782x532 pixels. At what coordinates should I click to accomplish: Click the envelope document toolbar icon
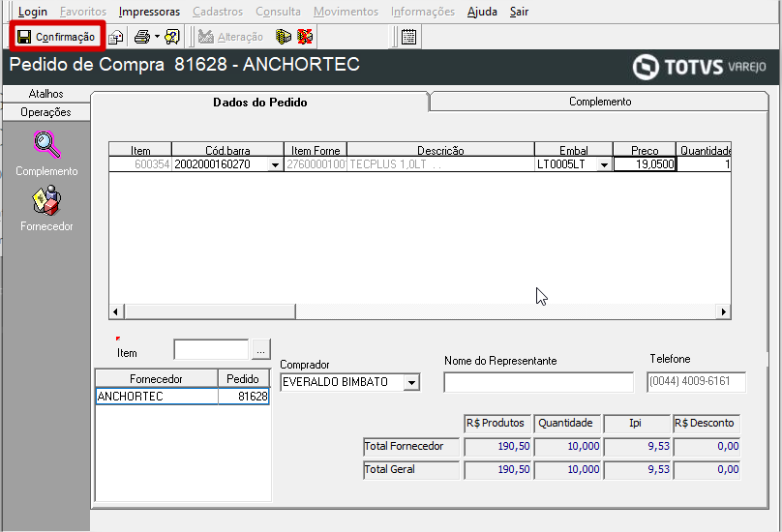[116, 37]
